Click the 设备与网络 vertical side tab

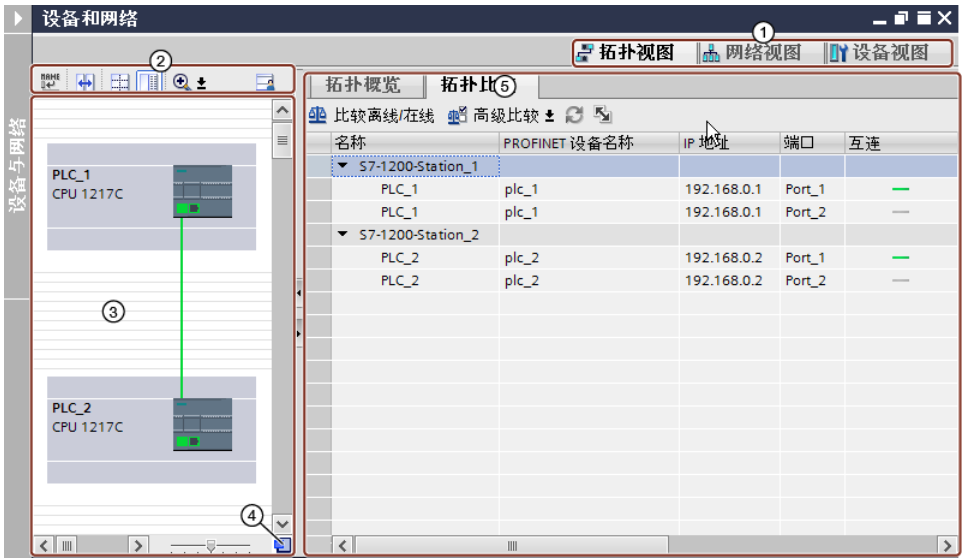(x=17, y=166)
